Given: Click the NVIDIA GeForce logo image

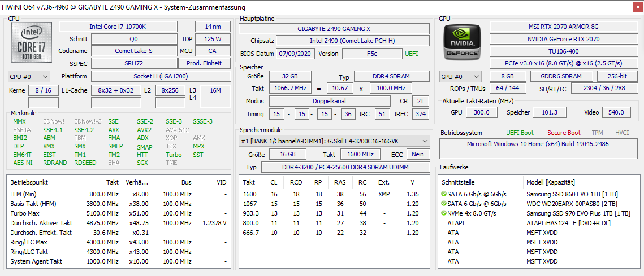Looking at the screenshot, I should point(463,42).
